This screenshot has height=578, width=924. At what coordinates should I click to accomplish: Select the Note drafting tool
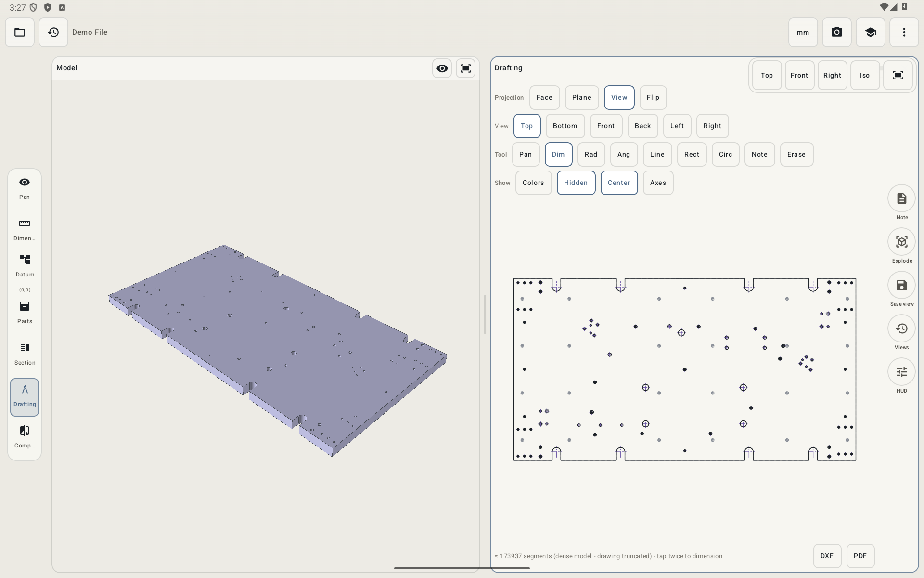[760, 155]
